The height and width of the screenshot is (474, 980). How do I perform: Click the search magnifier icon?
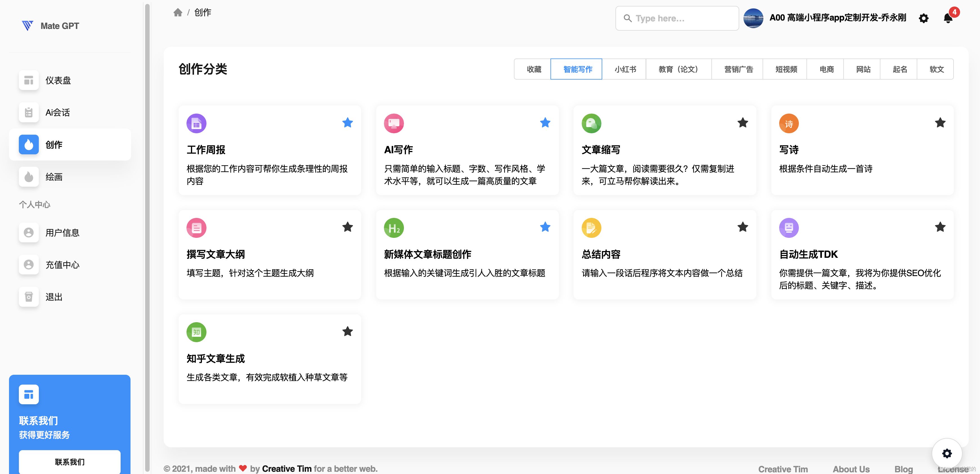click(x=627, y=18)
